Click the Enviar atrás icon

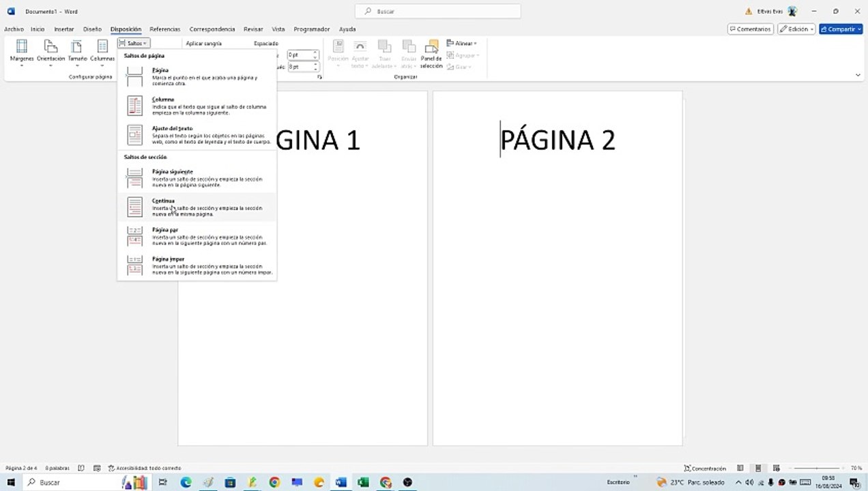[x=409, y=54]
